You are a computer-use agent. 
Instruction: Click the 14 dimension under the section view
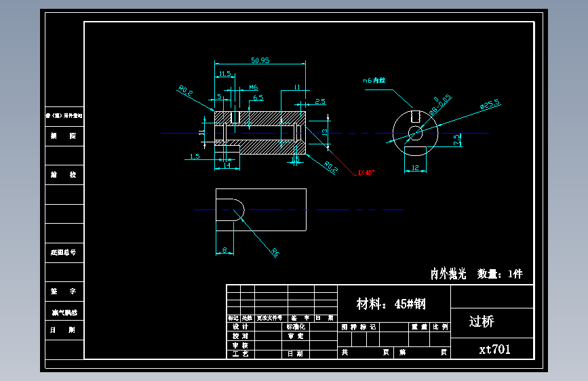click(x=227, y=165)
